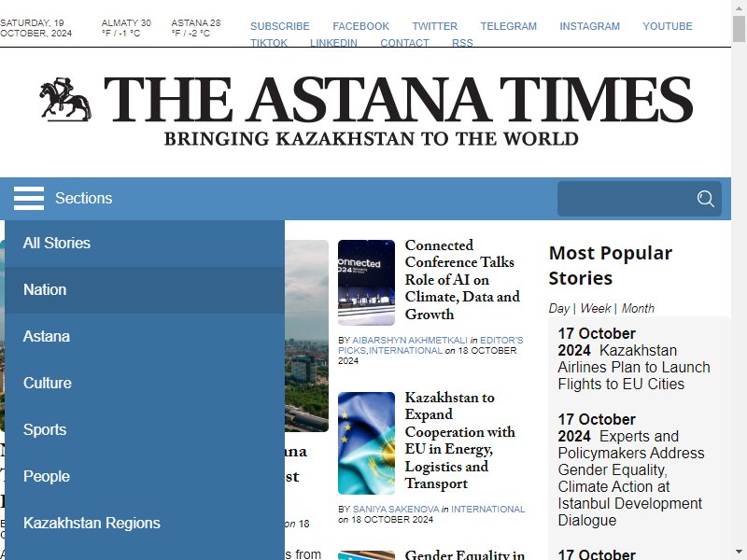
Task: Select People in the Sections menu
Action: pos(145,476)
